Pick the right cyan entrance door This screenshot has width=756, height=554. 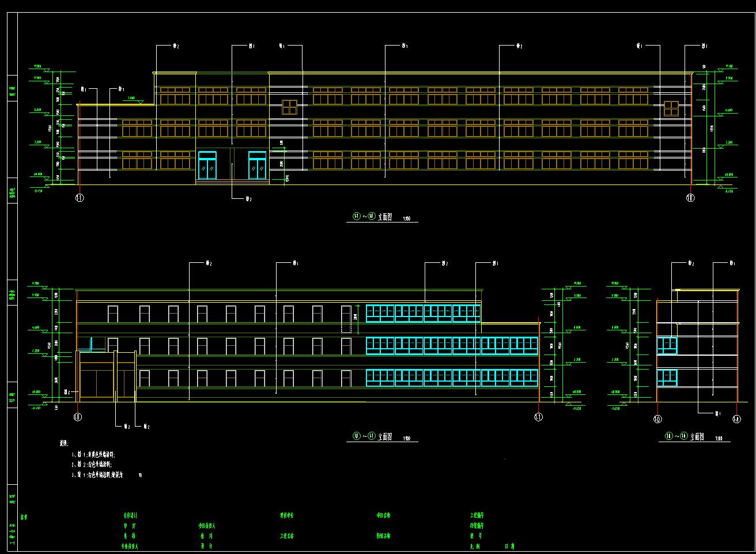[x=257, y=165]
